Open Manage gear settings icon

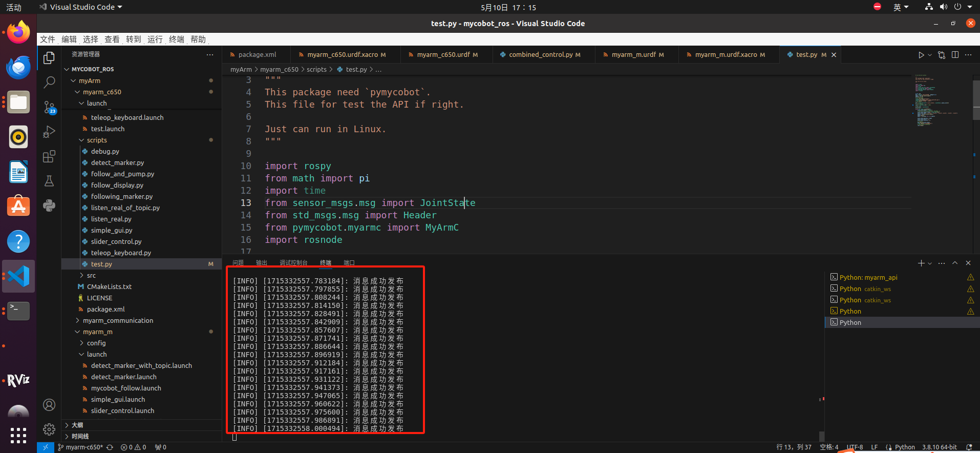[49, 429]
